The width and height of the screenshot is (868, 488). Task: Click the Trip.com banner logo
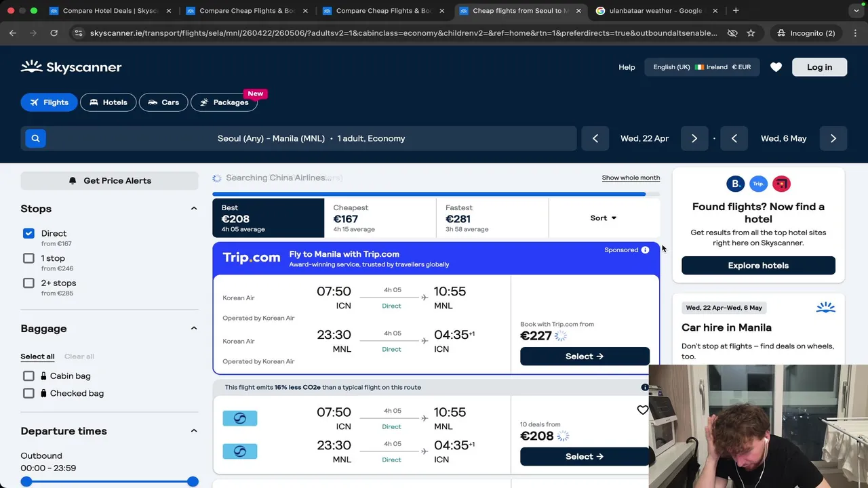[251, 258]
